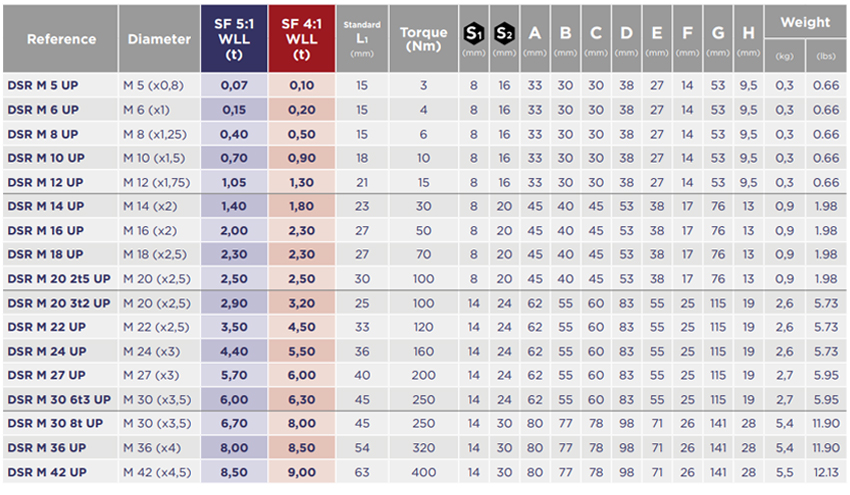The width and height of the screenshot is (850, 495).
Task: Click the 400 torque value cell
Action: (424, 471)
